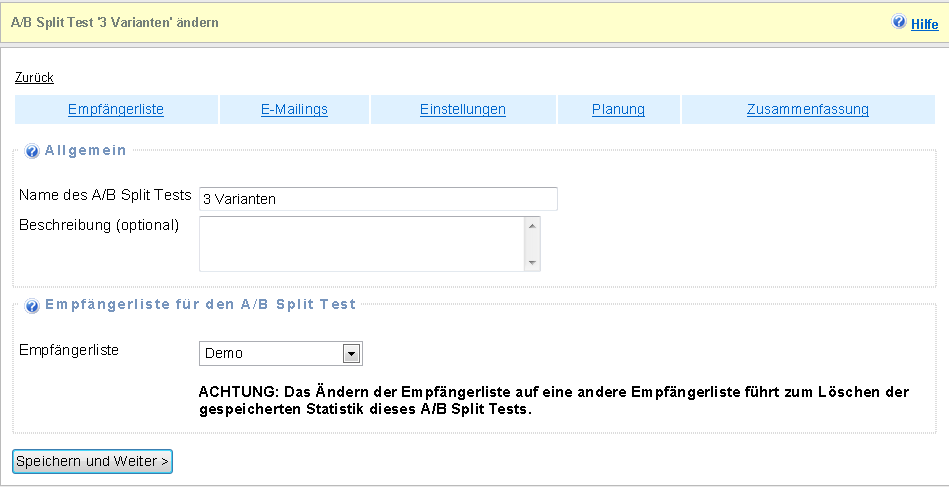Image resolution: width=949 pixels, height=487 pixels.
Task: Go to the Planung tab
Action: [618, 110]
